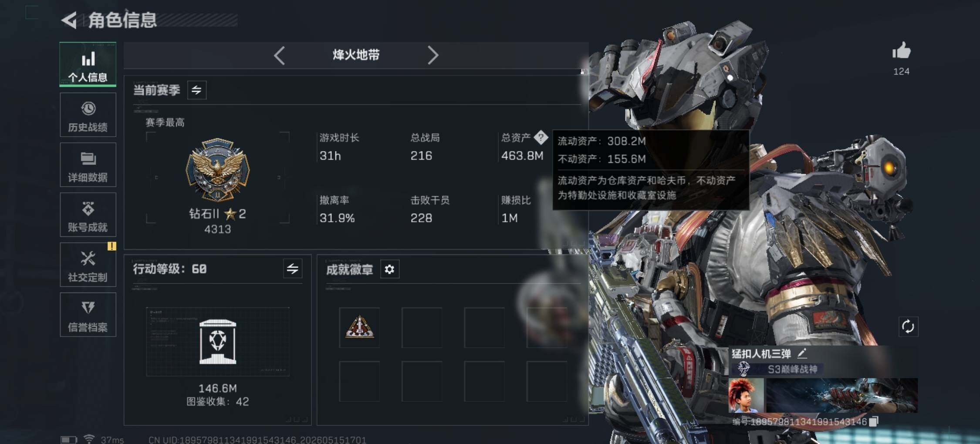Like this profile with the thumbs-up icon
980x444 pixels.
click(x=901, y=51)
